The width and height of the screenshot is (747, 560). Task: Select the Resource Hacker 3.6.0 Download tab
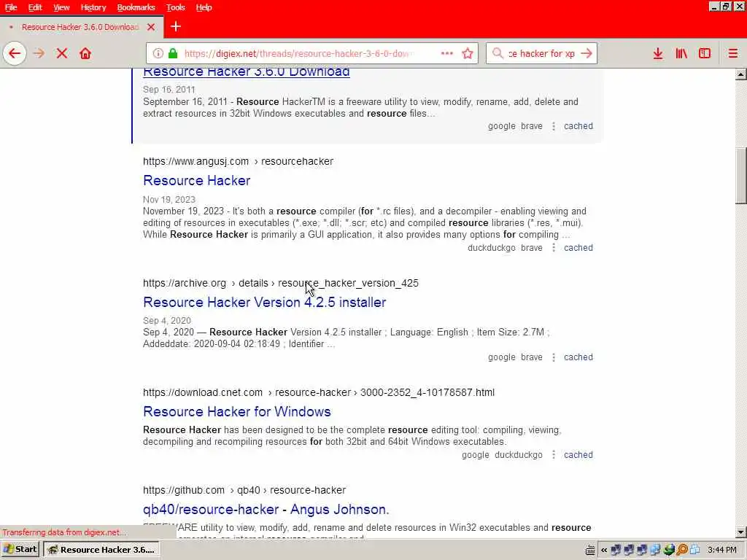(80, 27)
